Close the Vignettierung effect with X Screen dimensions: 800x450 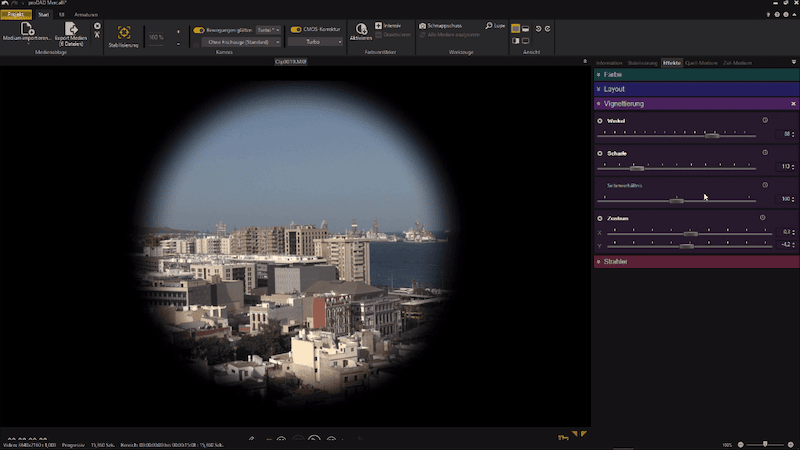click(794, 104)
